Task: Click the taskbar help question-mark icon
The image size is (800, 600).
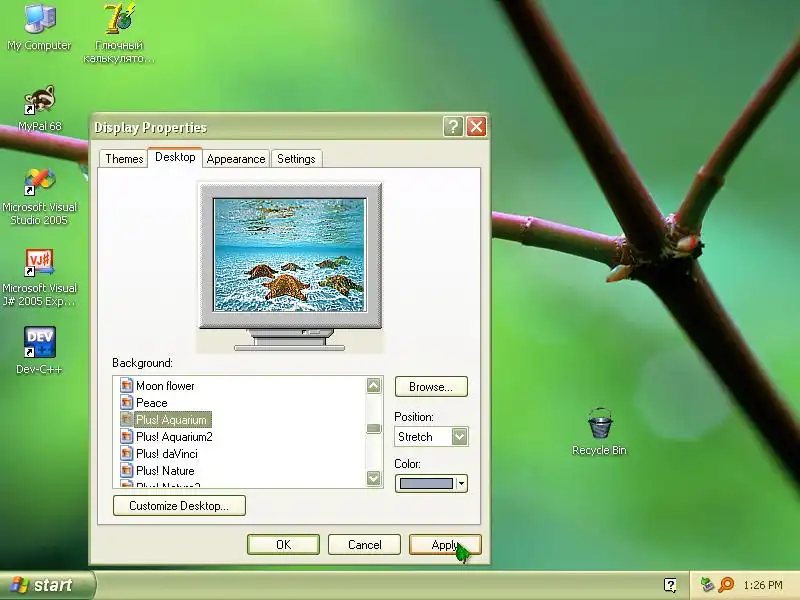Action: (670, 585)
